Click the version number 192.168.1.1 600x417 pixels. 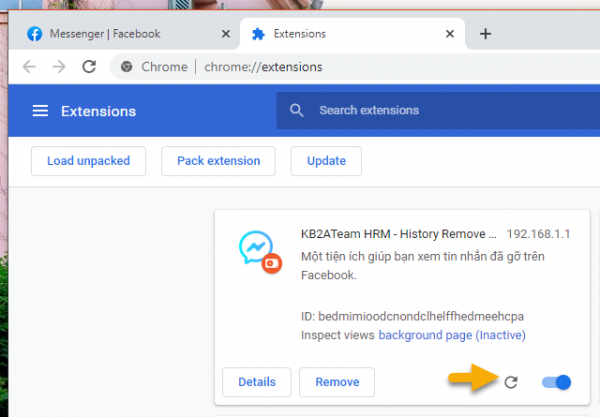pyautogui.click(x=538, y=234)
